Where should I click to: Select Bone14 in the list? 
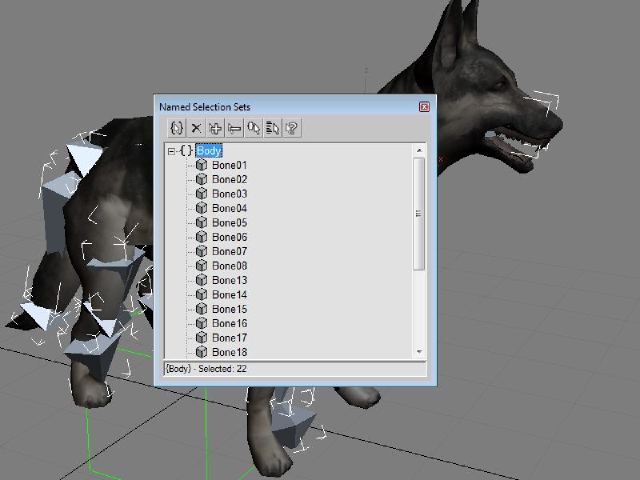pyautogui.click(x=229, y=295)
